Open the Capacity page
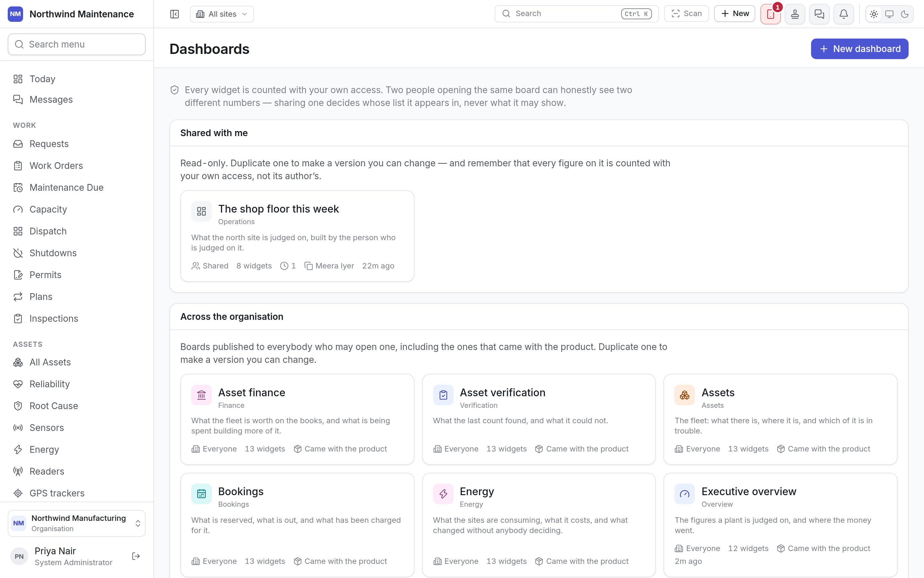 point(77,209)
